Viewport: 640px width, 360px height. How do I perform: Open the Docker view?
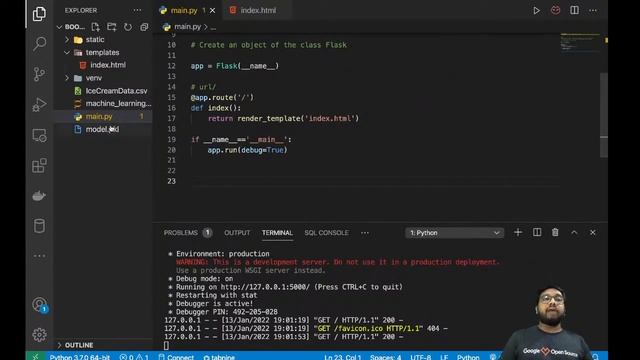[x=39, y=196]
